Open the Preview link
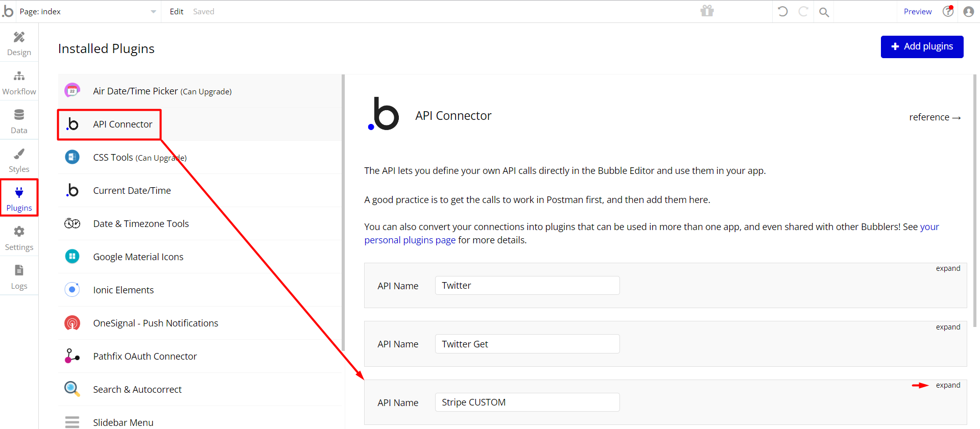The image size is (980, 429). (918, 11)
